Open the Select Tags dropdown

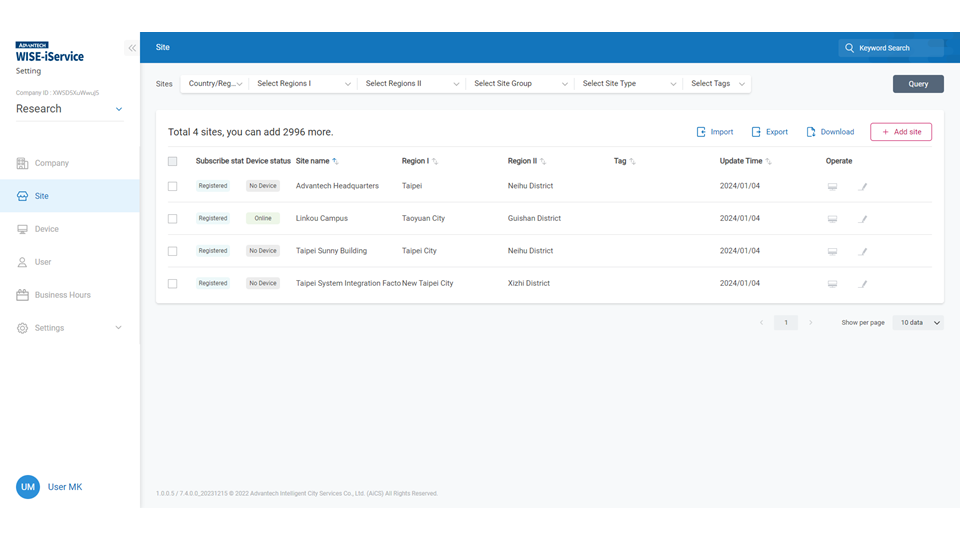(718, 84)
